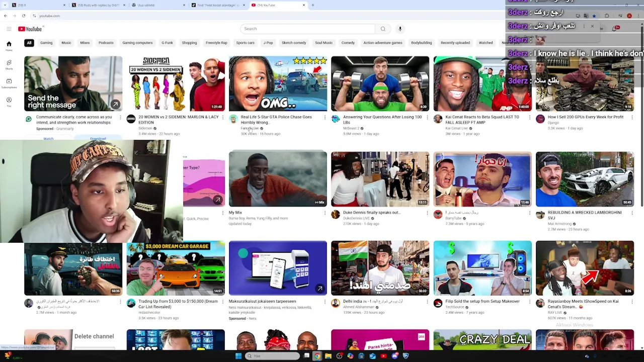Open a new browser tab
The width and height of the screenshot is (644, 362).
312,5
